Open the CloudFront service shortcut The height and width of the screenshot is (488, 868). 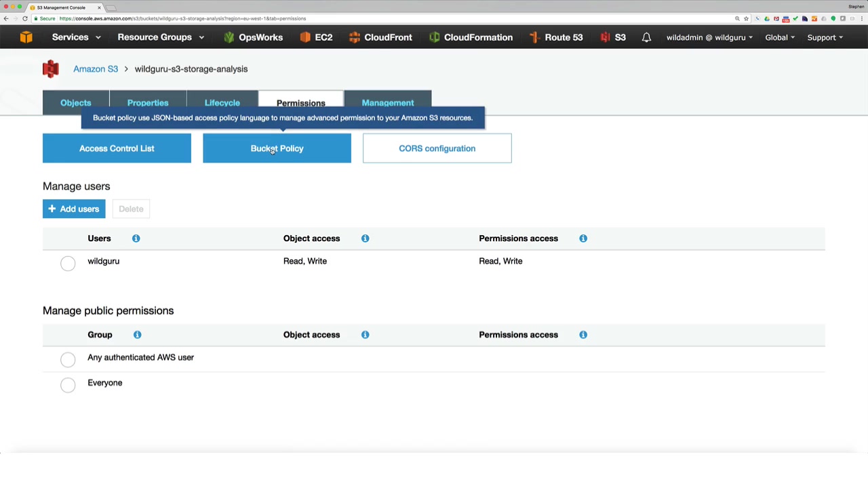(x=380, y=37)
